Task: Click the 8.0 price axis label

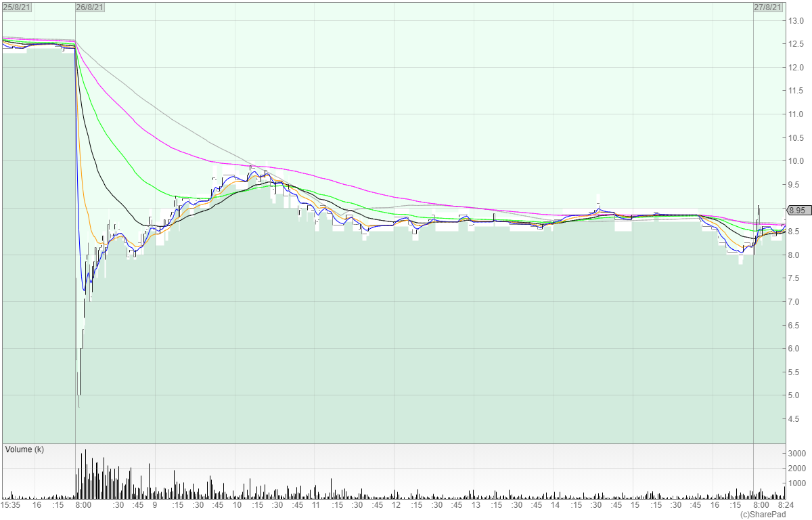Action: [x=794, y=255]
